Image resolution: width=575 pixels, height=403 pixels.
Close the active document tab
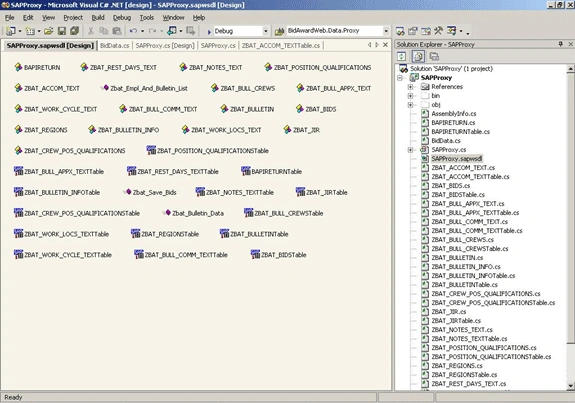385,45
